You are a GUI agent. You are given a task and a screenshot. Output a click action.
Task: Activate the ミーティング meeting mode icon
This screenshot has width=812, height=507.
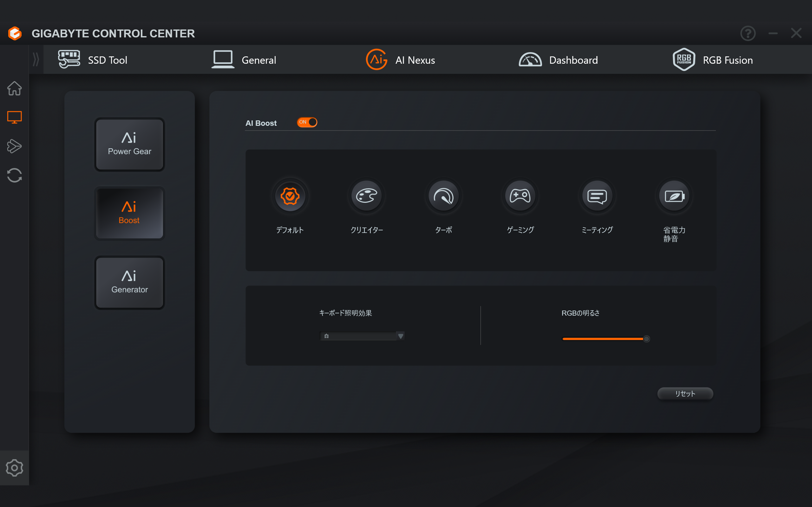click(x=597, y=196)
